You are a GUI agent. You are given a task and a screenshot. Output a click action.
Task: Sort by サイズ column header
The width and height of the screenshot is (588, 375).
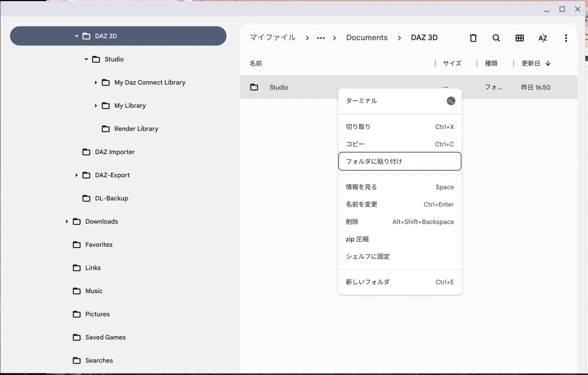pyautogui.click(x=452, y=64)
